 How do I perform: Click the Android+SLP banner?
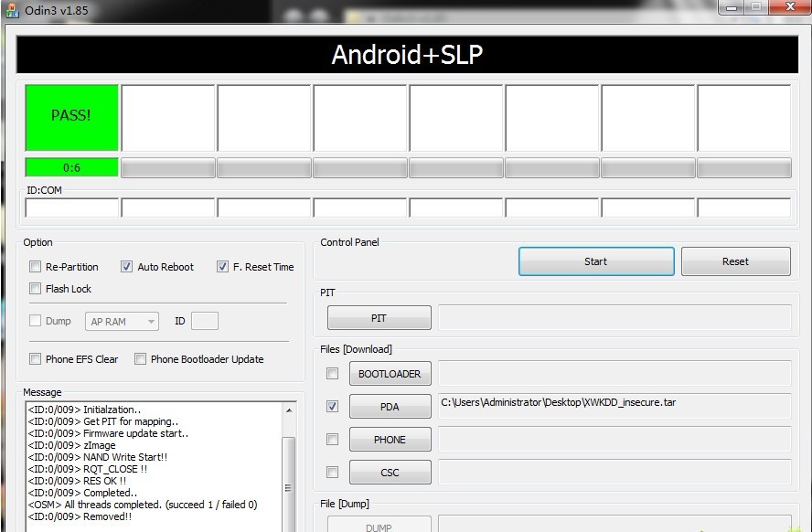[x=407, y=54]
